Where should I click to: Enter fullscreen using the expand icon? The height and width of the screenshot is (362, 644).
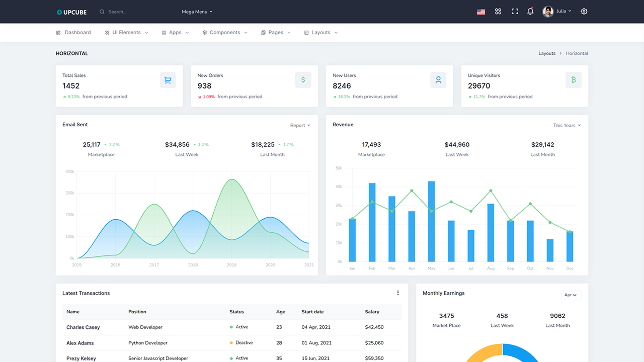click(x=514, y=11)
